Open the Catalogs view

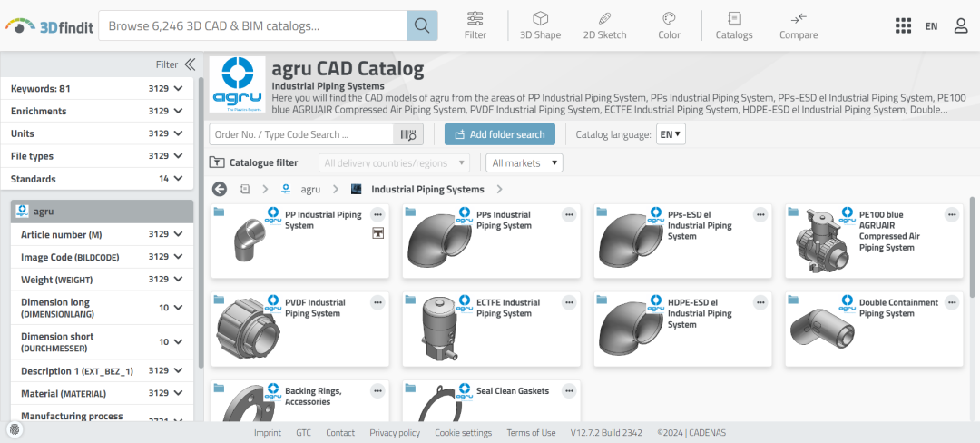(734, 25)
